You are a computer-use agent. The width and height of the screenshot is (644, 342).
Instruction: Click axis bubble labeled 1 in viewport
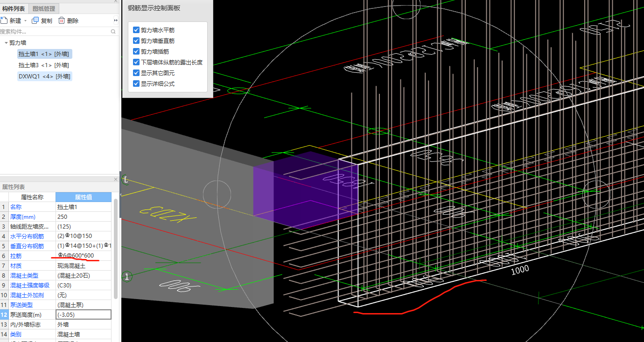coord(126,277)
